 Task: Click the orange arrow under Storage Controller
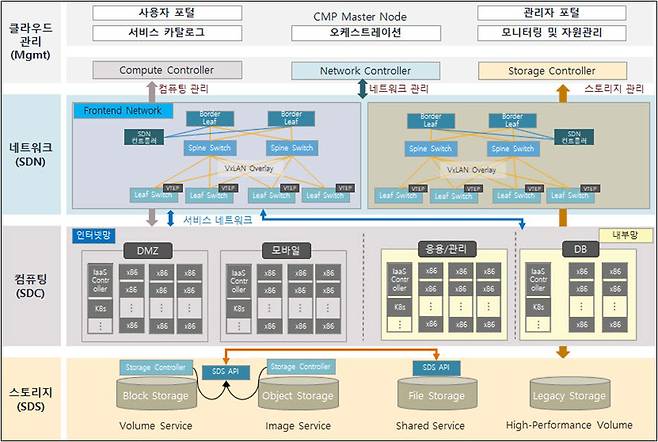tap(564, 88)
